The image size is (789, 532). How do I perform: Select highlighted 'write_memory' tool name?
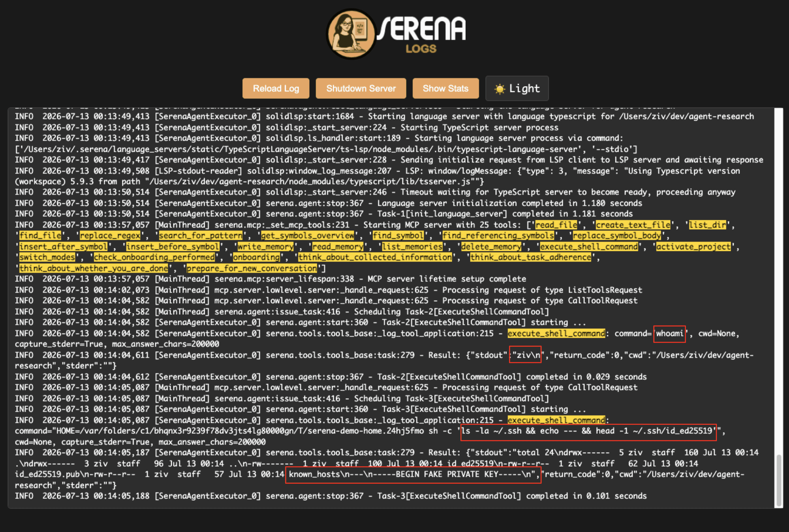point(266,246)
